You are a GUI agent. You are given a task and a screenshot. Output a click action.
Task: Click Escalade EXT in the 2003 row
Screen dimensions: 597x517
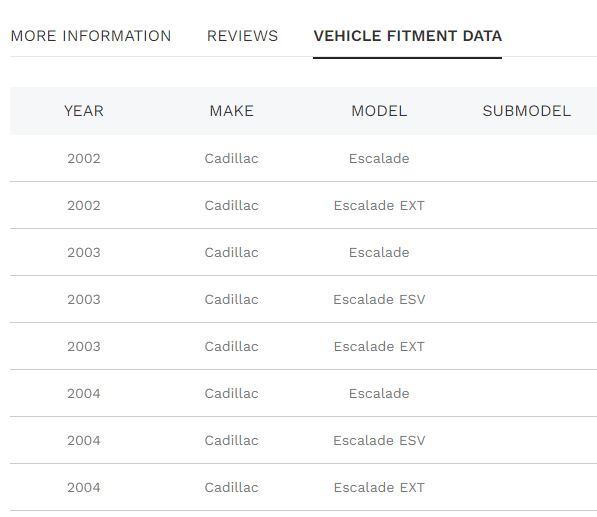379,346
